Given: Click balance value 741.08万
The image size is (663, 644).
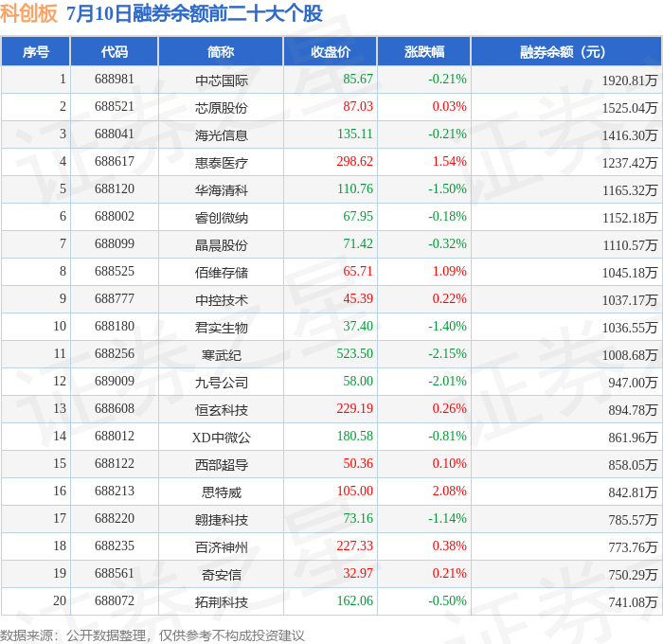Looking at the screenshot, I should (633, 602).
